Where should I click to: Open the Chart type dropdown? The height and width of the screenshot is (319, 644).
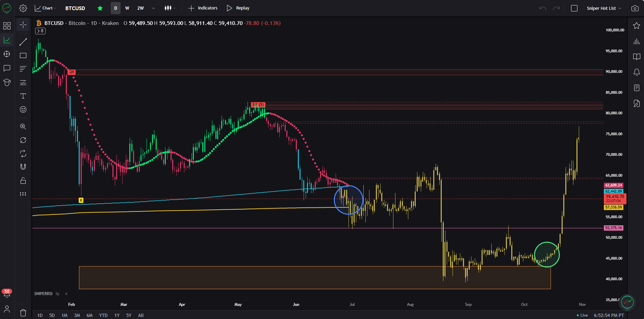(x=45, y=8)
